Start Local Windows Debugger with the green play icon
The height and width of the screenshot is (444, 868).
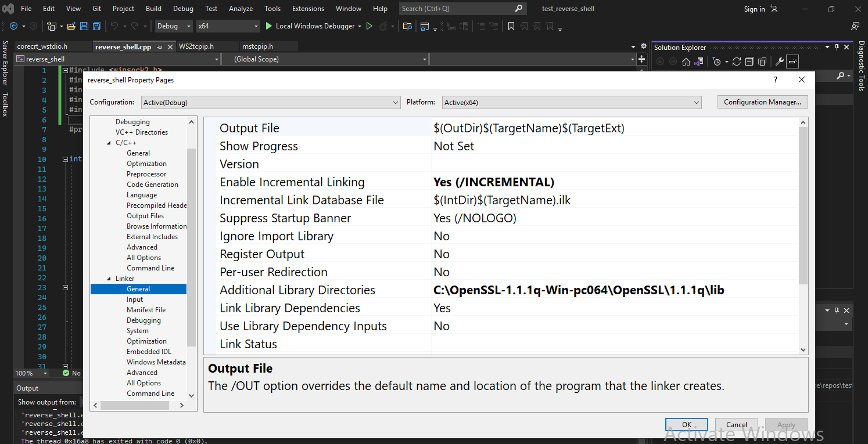(x=269, y=26)
